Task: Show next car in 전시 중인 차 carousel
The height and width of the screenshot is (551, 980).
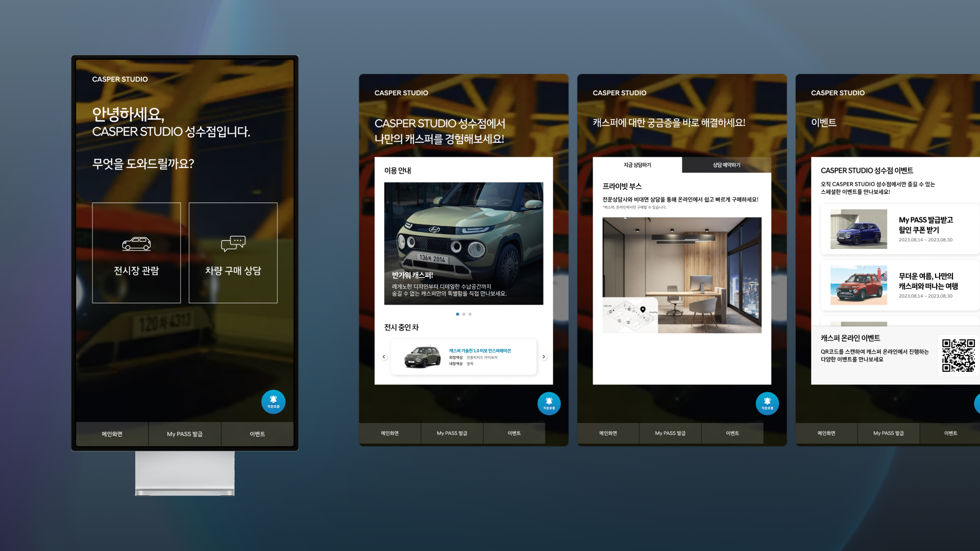Action: tap(544, 357)
